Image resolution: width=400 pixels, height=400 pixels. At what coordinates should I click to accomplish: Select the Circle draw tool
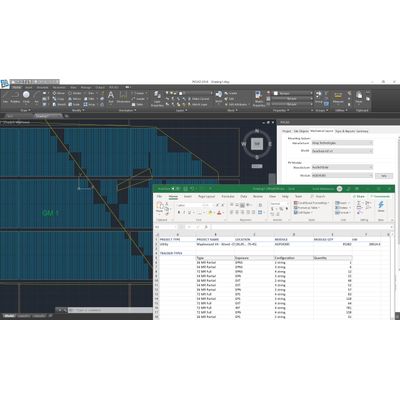[x=26, y=97]
